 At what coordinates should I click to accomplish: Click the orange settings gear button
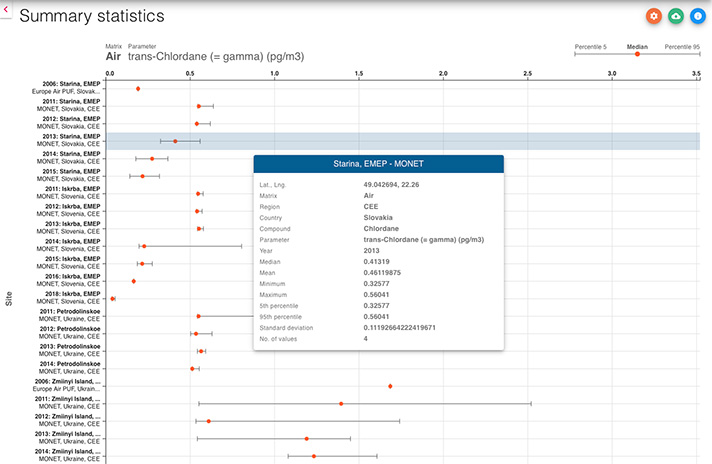654,16
